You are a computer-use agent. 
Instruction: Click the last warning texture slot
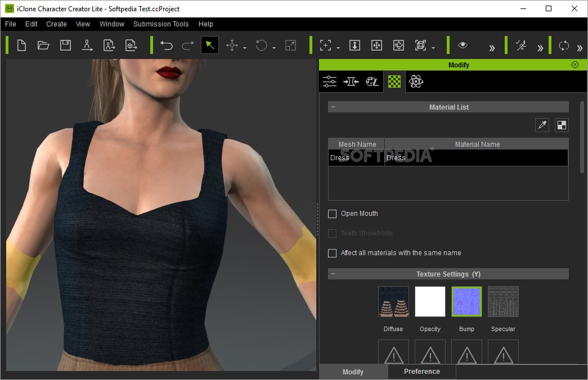point(503,352)
